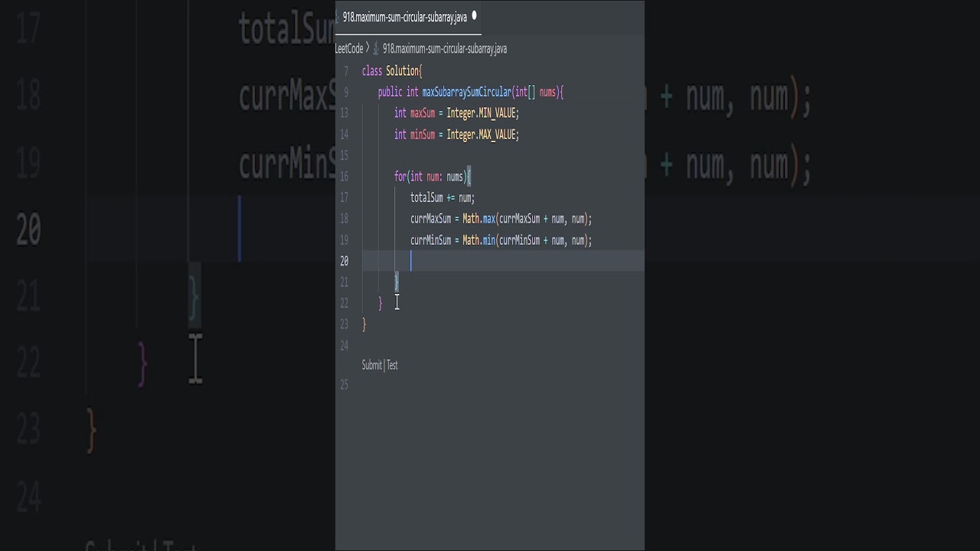The image size is (980, 551).
Task: Click line number 23 in the gutter
Action: point(344,324)
